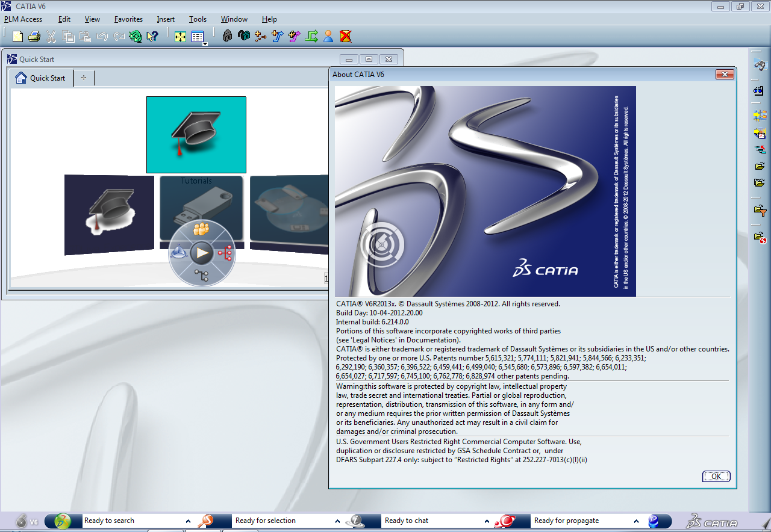The width and height of the screenshot is (771, 532).
Task: Click the New document icon
Action: pyautogui.click(x=17, y=36)
